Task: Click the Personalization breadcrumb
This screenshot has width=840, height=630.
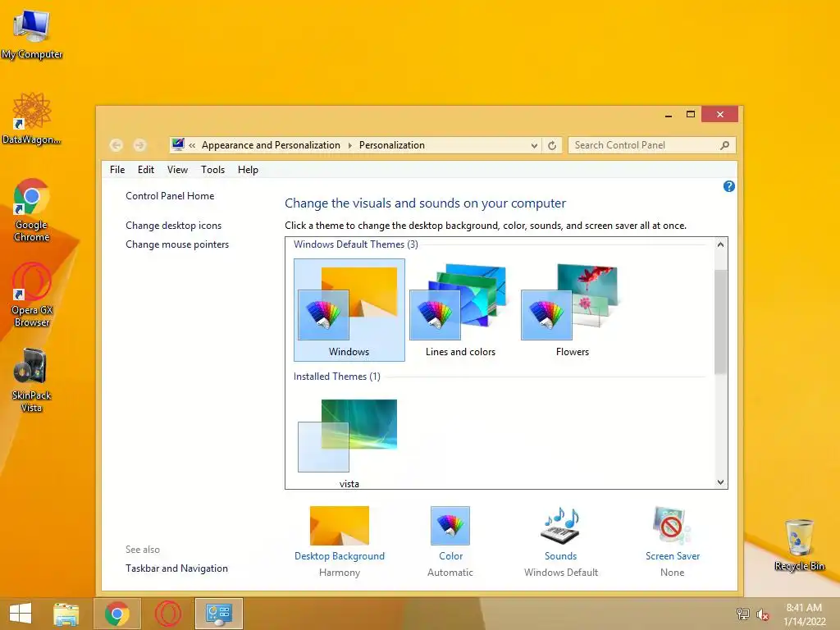Action: click(x=391, y=145)
